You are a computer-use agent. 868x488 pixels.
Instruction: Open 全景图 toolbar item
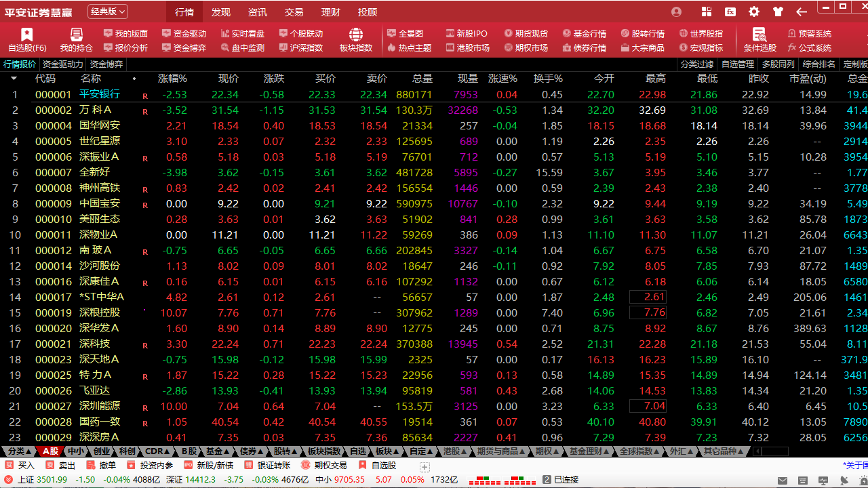click(x=405, y=33)
